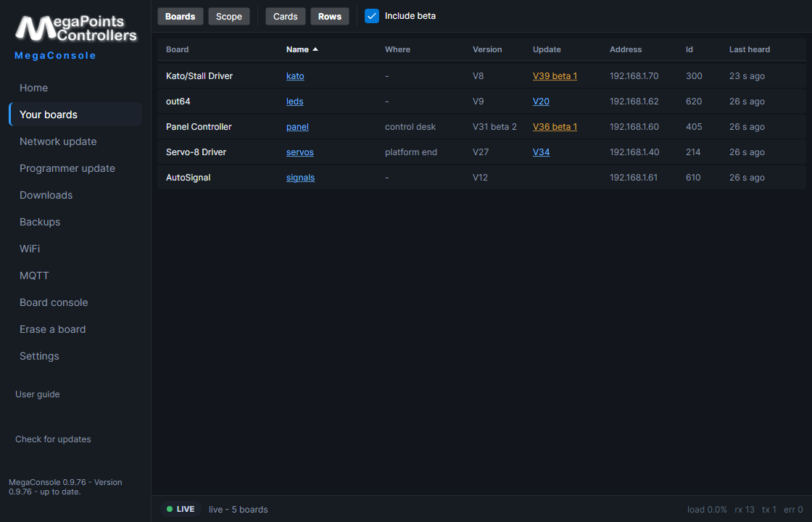Click the load 0.0% status entry
812x522 pixels.
point(707,510)
